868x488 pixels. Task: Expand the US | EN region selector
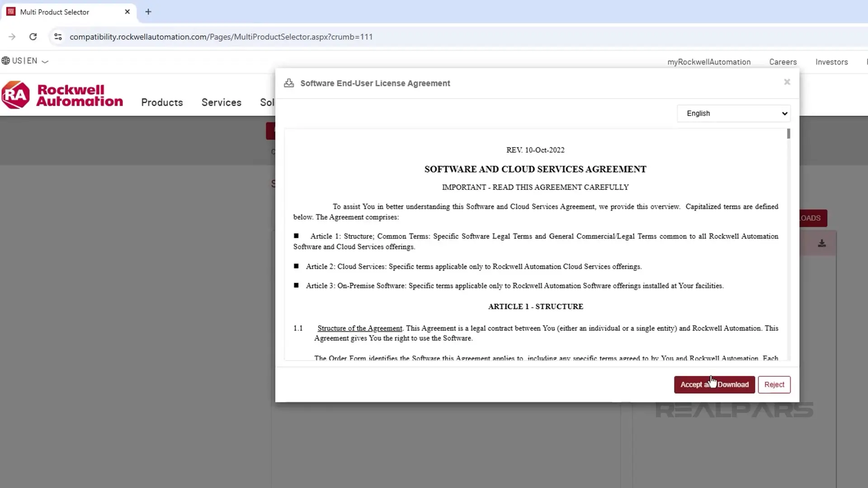(25, 61)
